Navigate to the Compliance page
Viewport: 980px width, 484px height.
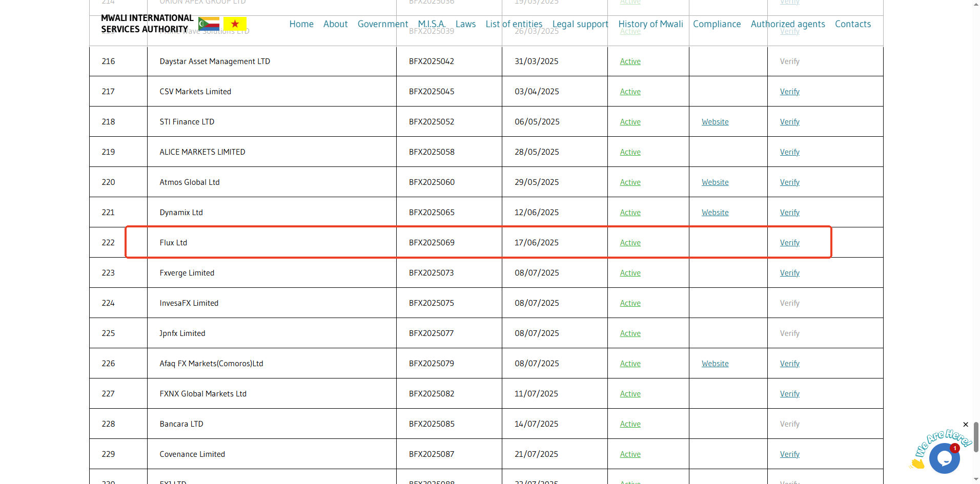[717, 24]
